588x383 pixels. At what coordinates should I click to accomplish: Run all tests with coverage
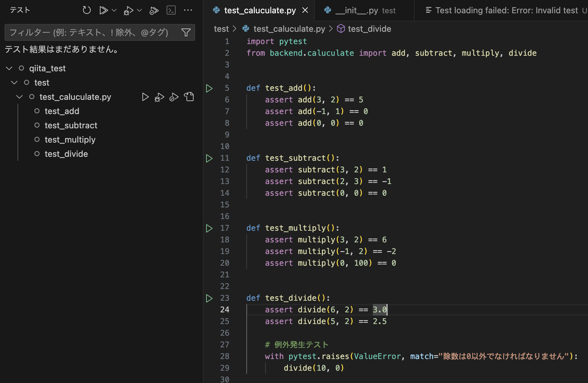tap(154, 10)
